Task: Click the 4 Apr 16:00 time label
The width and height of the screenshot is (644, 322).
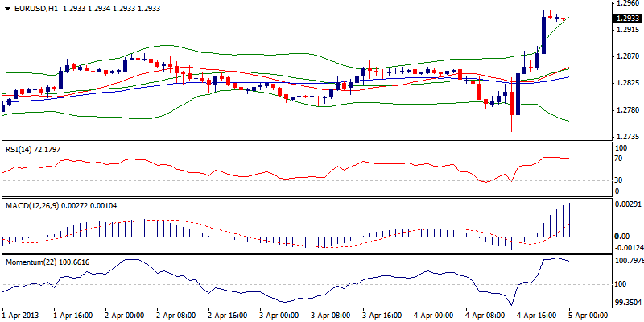Action: (x=537, y=316)
